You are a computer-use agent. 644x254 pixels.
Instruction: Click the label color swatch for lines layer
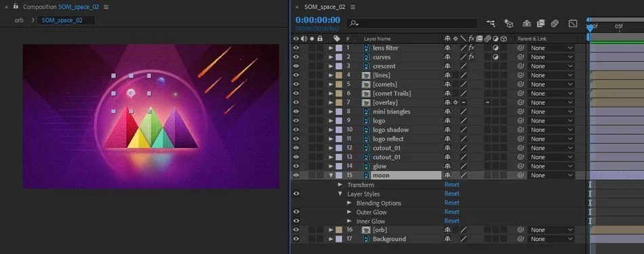[339, 75]
